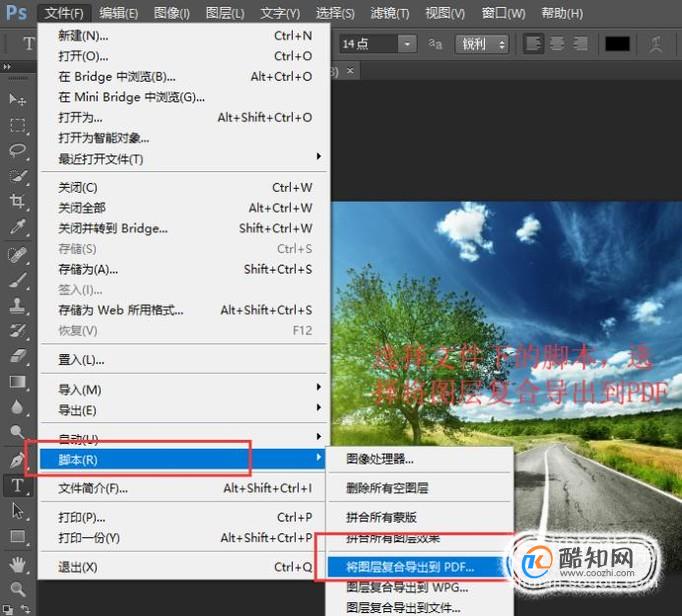Expand the toolbox double-arrow toggle
This screenshot has height=616, width=682.
point(7,67)
